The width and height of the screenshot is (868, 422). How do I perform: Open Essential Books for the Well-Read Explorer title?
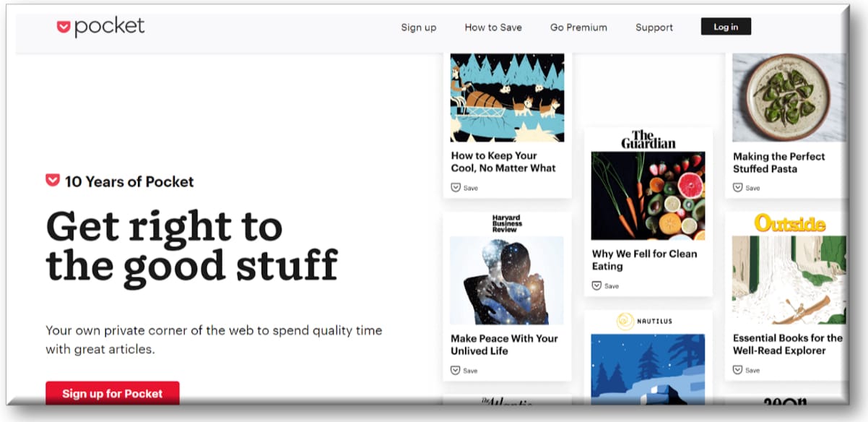(x=787, y=344)
